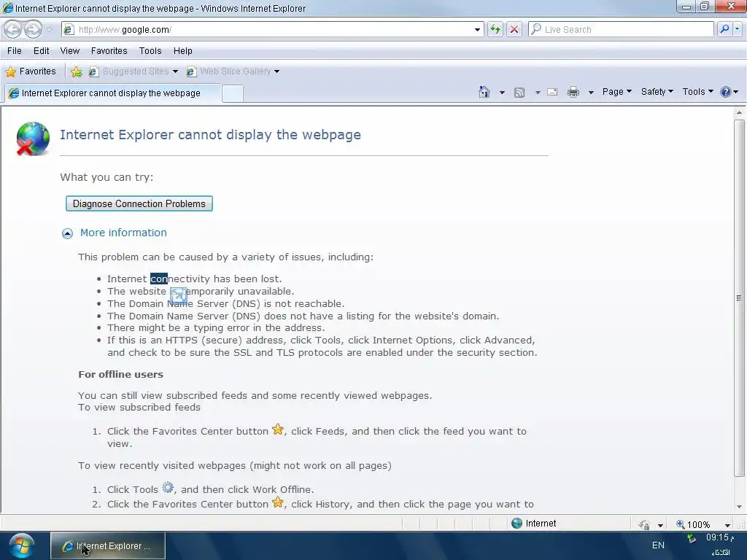The height and width of the screenshot is (560, 747).
Task: Click the Help question mark icon
Action: [x=725, y=92]
